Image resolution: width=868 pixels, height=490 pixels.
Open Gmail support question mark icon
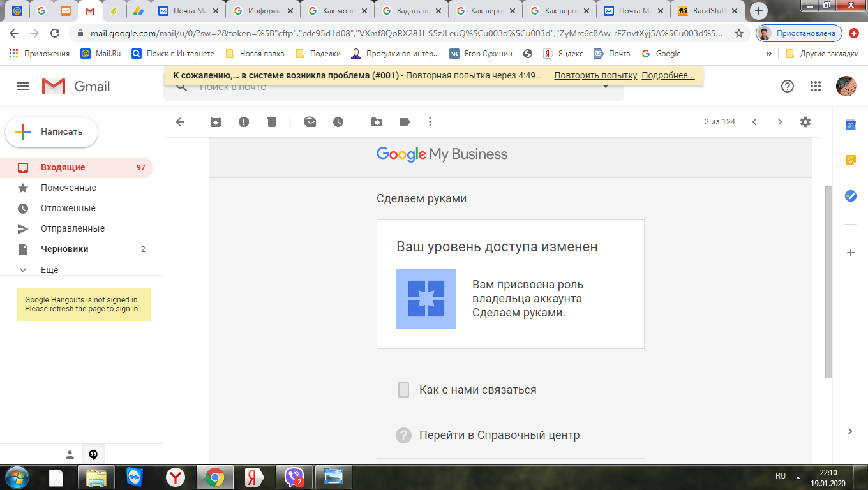click(788, 86)
